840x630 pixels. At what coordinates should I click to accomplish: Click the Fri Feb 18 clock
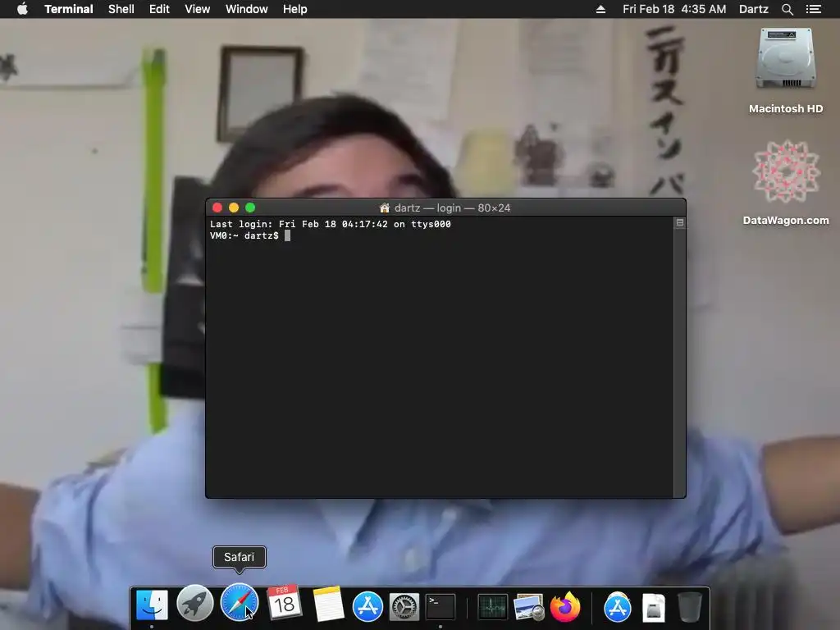pyautogui.click(x=674, y=9)
